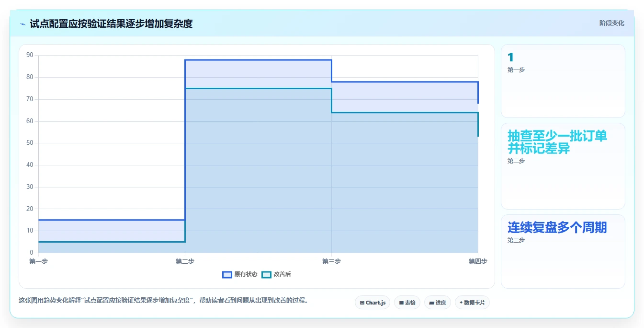644x328 pixels.
Task: Click the 第三步 caption in the side card
Action: click(516, 240)
